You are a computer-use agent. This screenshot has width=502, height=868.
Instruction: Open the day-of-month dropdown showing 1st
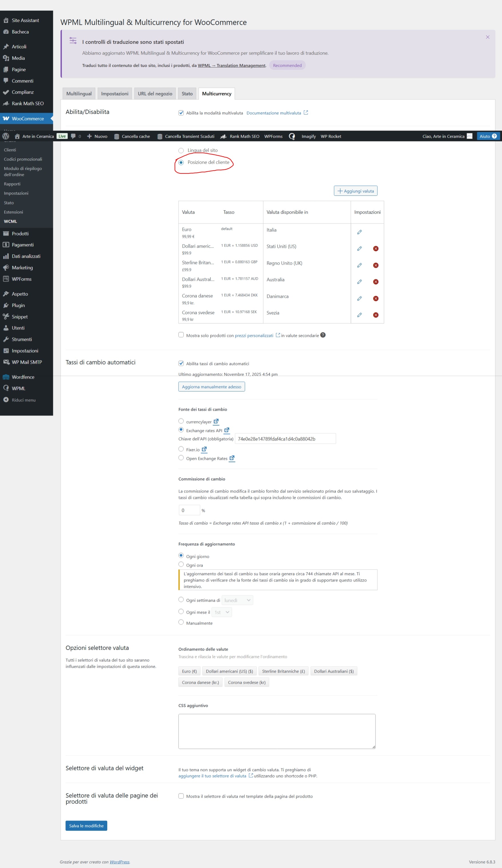click(221, 612)
